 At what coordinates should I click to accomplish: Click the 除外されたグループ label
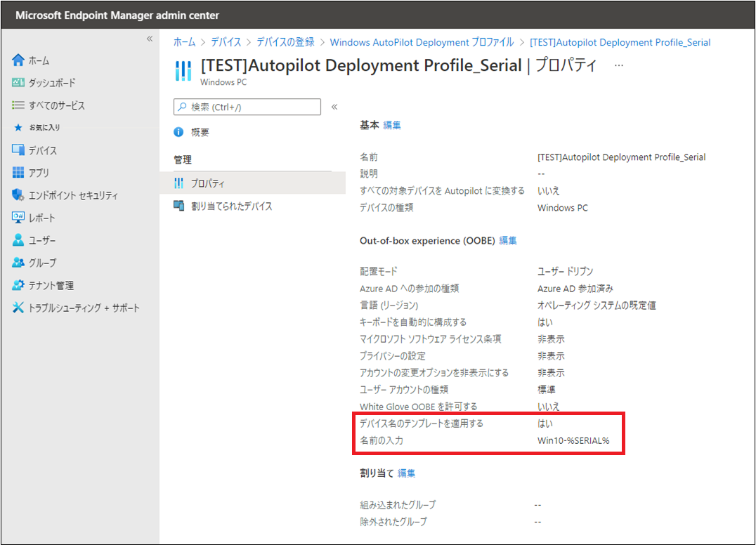393,521
